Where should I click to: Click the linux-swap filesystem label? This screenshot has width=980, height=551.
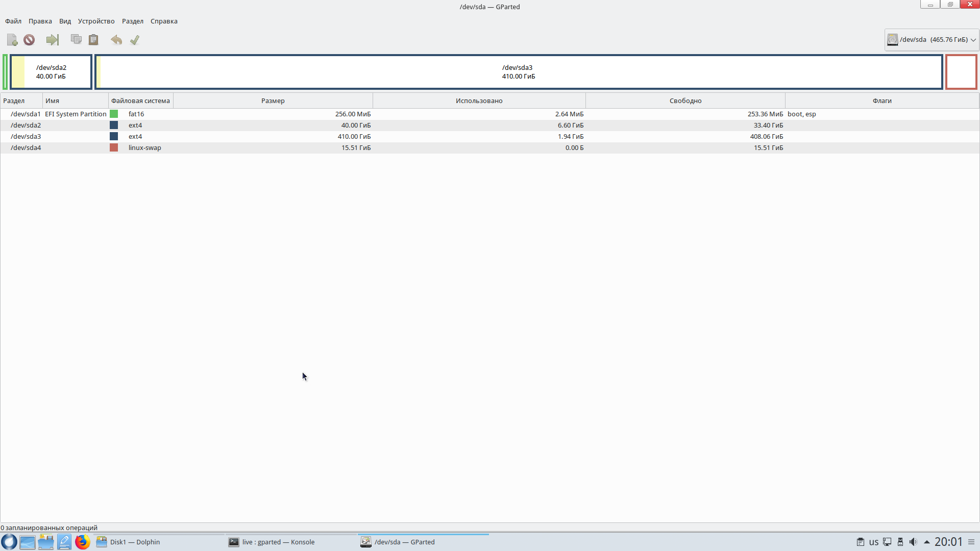pyautogui.click(x=145, y=147)
